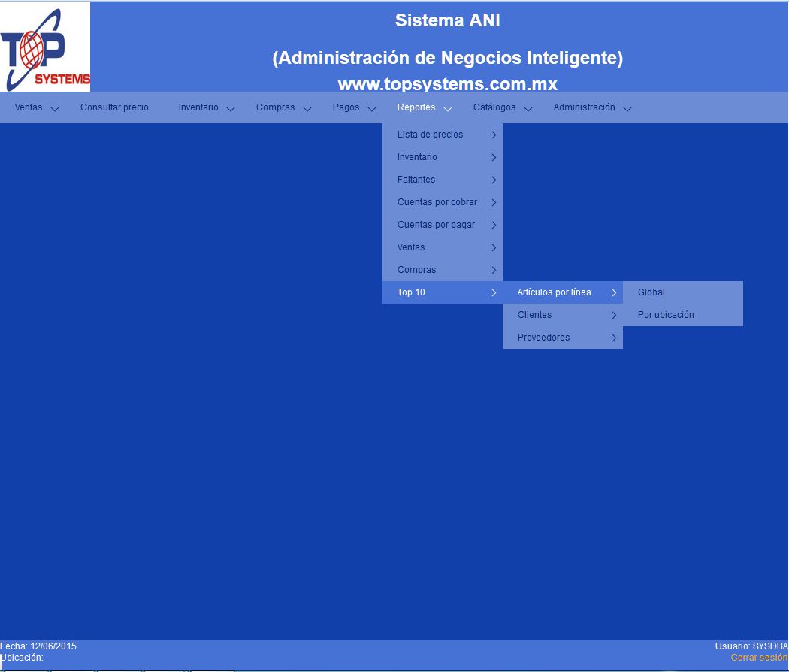Expand the Catálogos menu
789x672 pixels.
[x=502, y=107]
